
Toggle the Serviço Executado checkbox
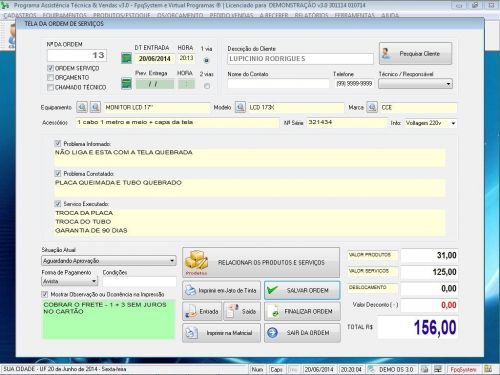(58, 203)
